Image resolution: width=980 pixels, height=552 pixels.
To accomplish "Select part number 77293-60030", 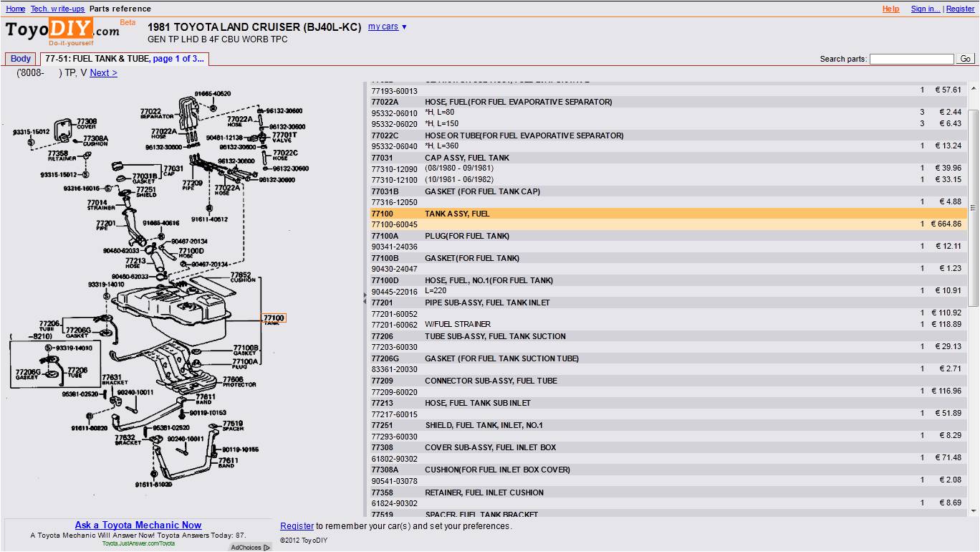I will 394,437.
